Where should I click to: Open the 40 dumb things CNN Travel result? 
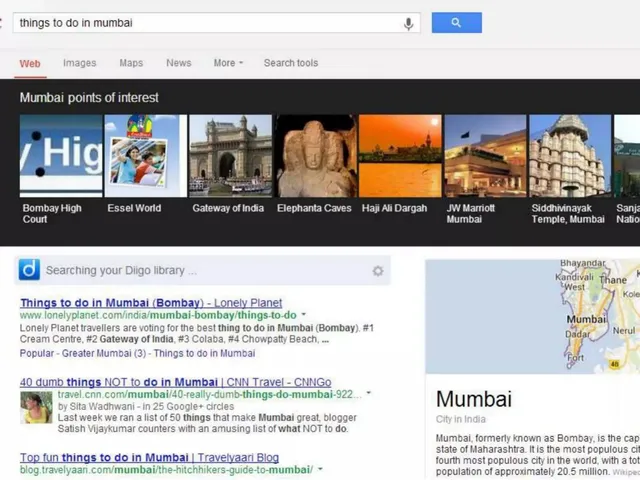(176, 382)
